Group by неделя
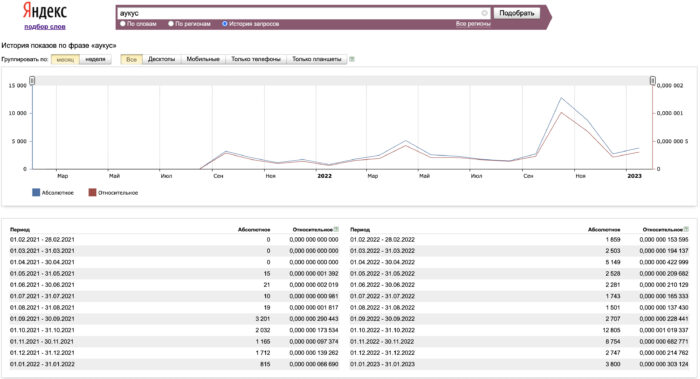This screenshot has width=700, height=379. pyautogui.click(x=96, y=59)
